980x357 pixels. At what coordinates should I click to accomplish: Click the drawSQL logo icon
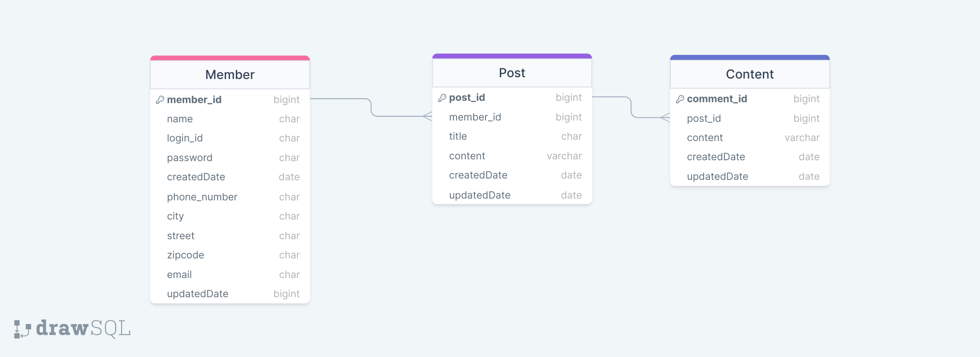[x=22, y=329]
